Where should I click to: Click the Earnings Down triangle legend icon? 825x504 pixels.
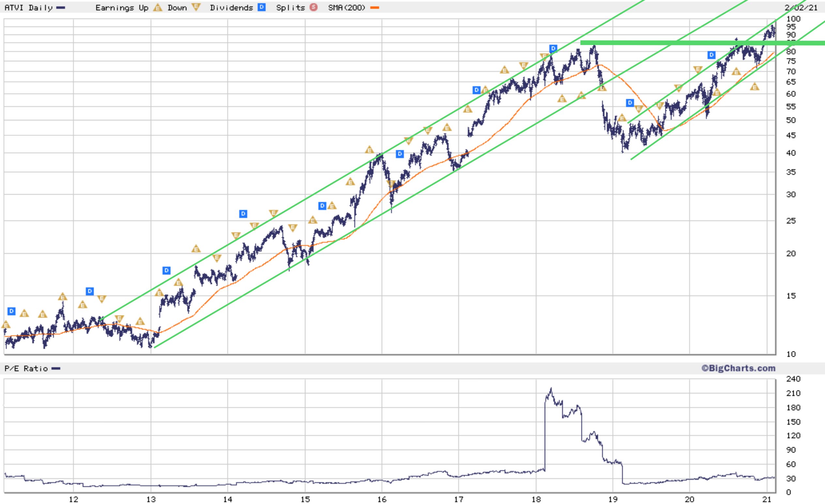pos(195,7)
